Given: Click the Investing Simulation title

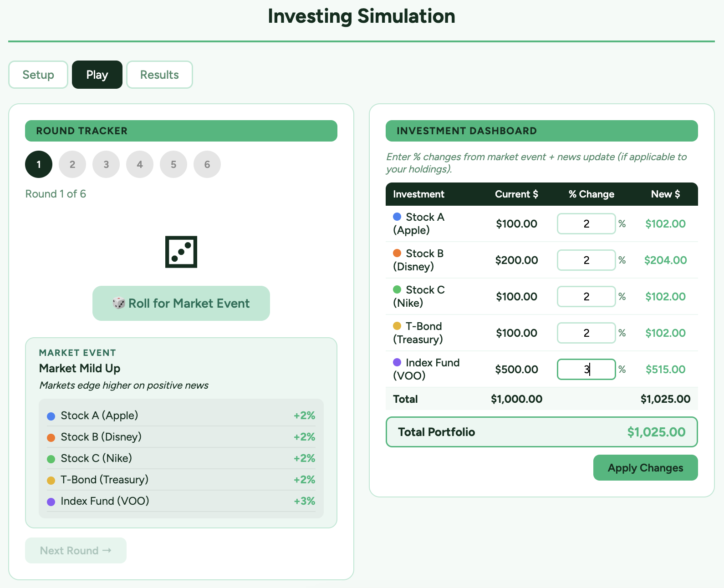Looking at the screenshot, I should click(x=362, y=16).
